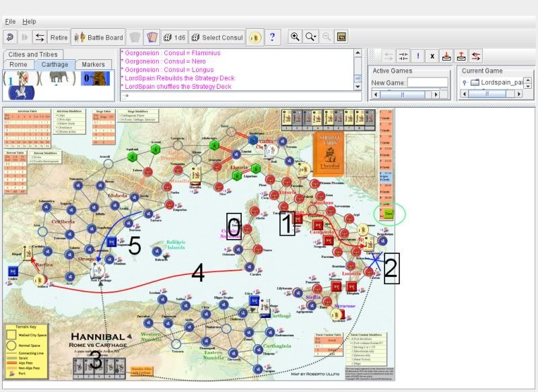This screenshot has height=392, width=538.
Task: Click the yellow round counter toolbar icon
Action: pos(255,37)
